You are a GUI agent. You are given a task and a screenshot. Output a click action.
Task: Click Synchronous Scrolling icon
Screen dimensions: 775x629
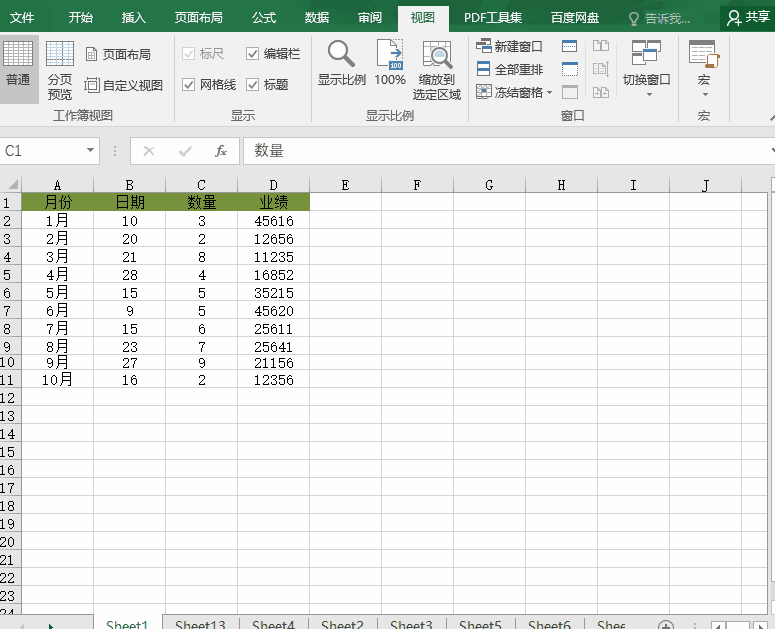point(601,69)
